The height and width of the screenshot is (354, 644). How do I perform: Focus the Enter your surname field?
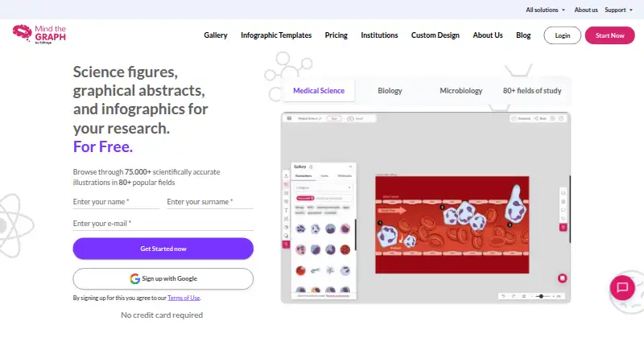point(210,202)
